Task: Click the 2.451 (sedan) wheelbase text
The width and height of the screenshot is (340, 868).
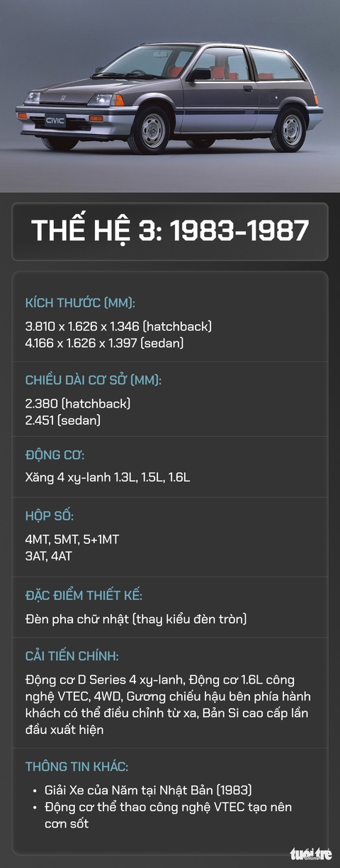Action: click(63, 420)
